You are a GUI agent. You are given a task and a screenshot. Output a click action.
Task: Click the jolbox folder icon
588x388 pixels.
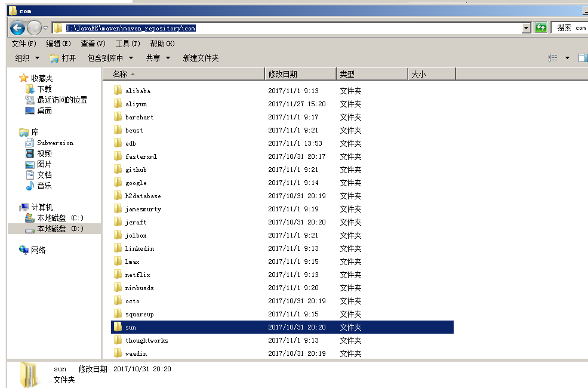point(118,235)
